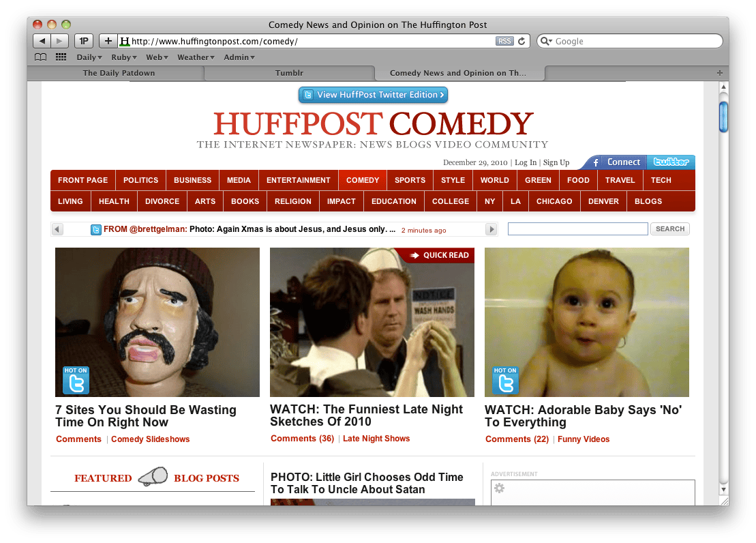Click the Log In link
This screenshot has height=543, width=756.
tap(526, 162)
